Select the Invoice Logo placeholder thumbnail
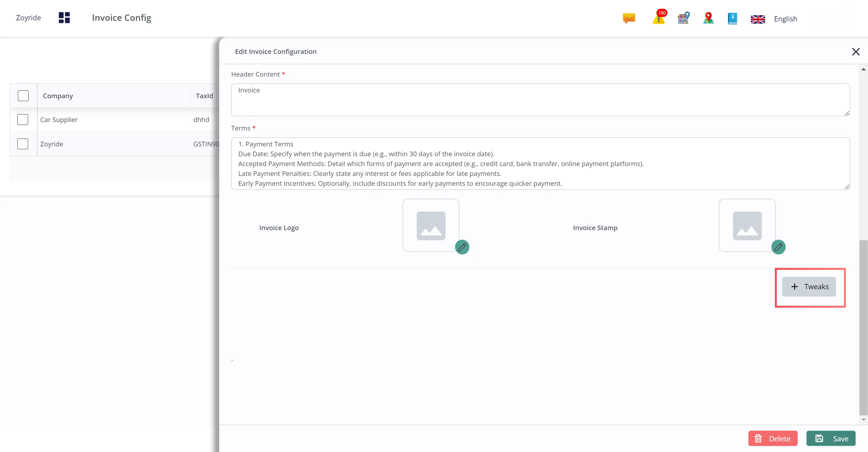The width and height of the screenshot is (868, 452). (x=431, y=225)
